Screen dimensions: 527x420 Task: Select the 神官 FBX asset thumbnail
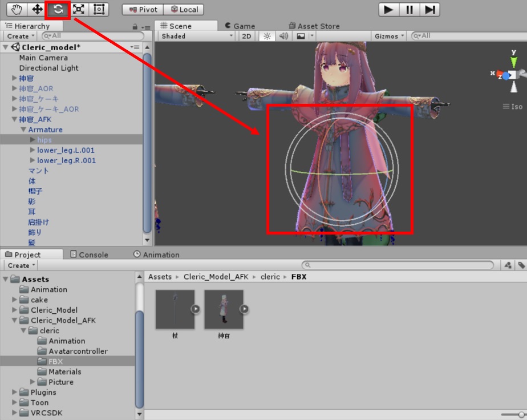point(224,309)
